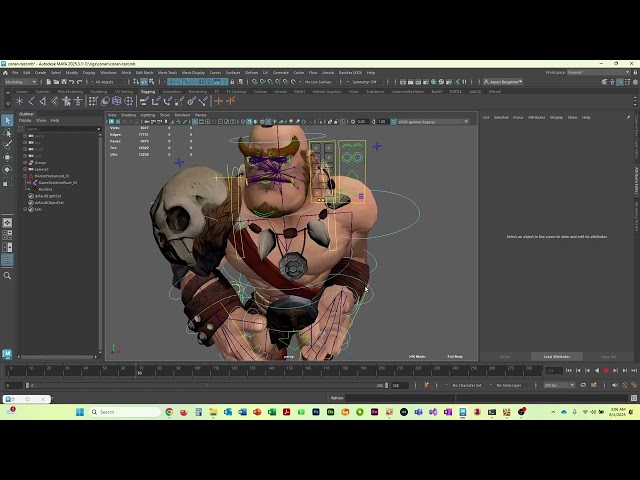Open Chrome from the Windows taskbar
Image resolution: width=640 pixels, height=480 pixels.
coord(169,412)
